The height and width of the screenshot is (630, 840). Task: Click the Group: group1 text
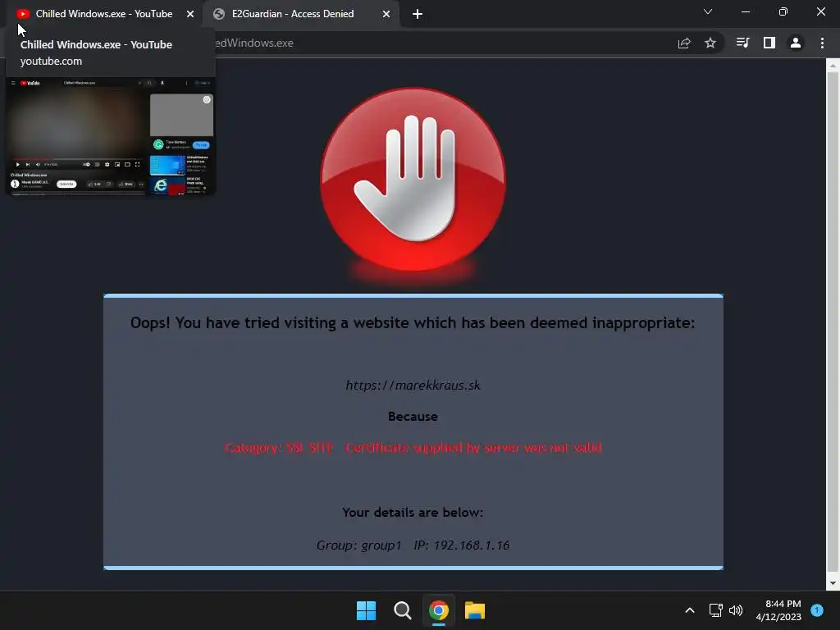point(359,546)
